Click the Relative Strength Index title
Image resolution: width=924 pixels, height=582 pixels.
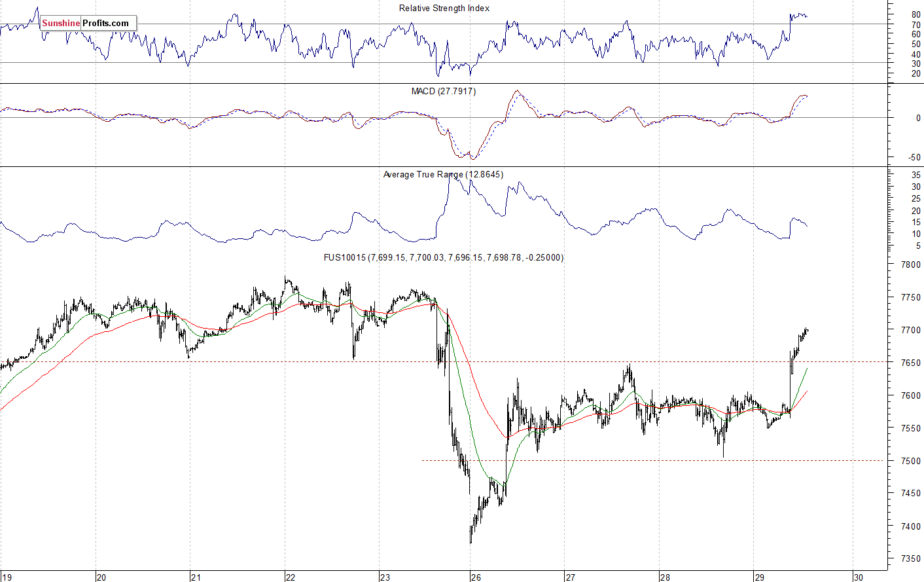point(444,9)
